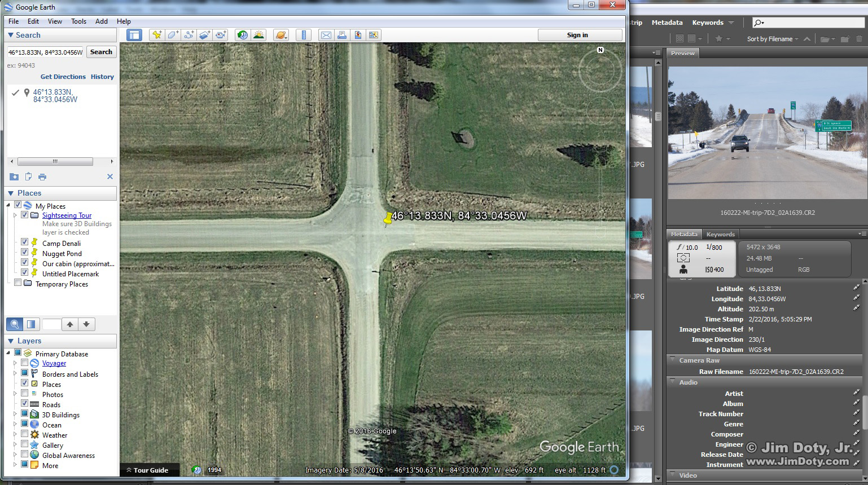Add a new placemark with pushpin icon
This screenshot has width=868, height=485.
pos(157,35)
